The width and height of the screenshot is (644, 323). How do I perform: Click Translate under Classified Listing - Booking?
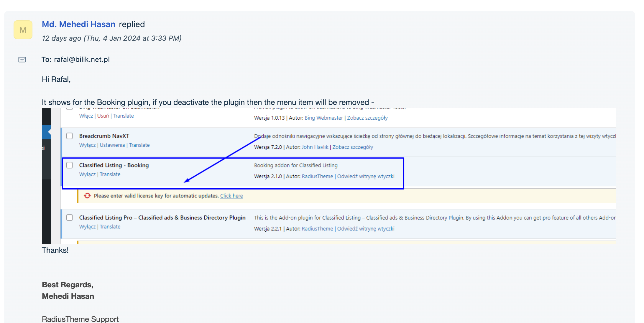110,174
